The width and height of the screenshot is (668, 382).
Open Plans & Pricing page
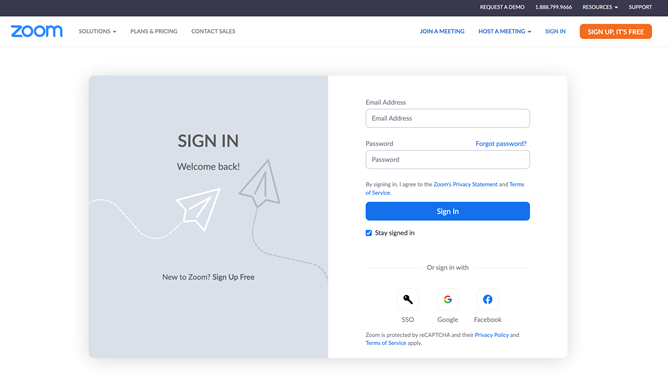(x=154, y=31)
